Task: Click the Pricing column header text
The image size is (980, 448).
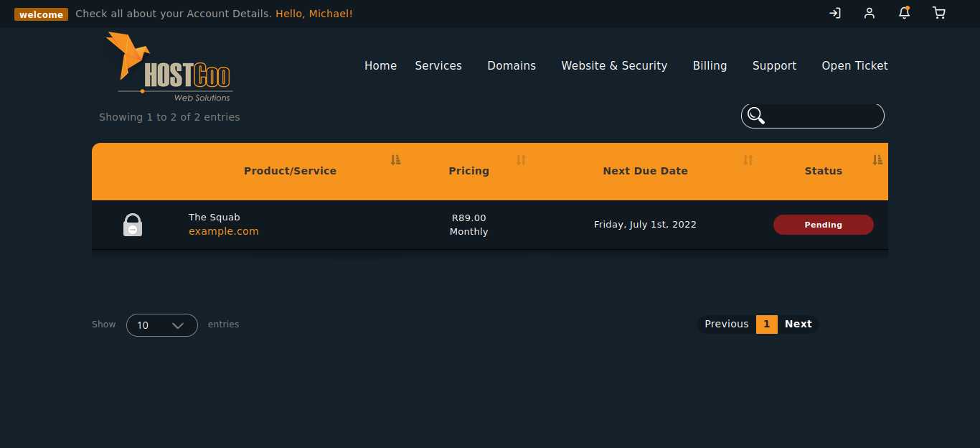Action: [x=468, y=171]
